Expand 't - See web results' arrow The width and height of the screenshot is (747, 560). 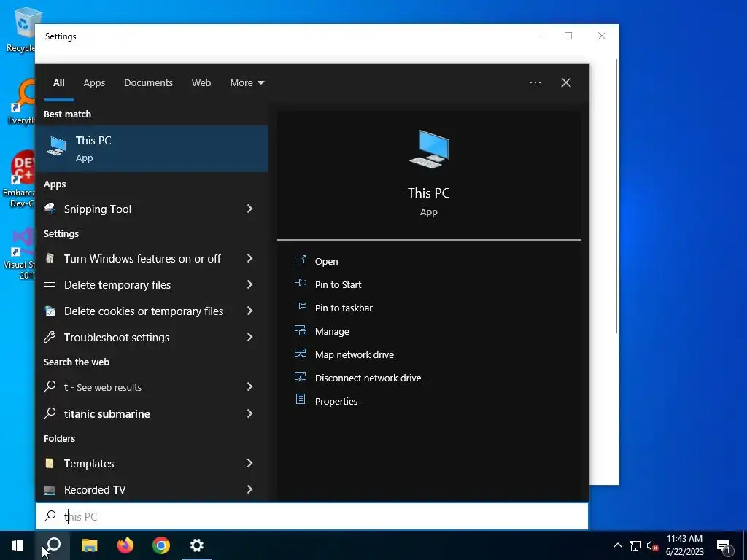(x=249, y=386)
